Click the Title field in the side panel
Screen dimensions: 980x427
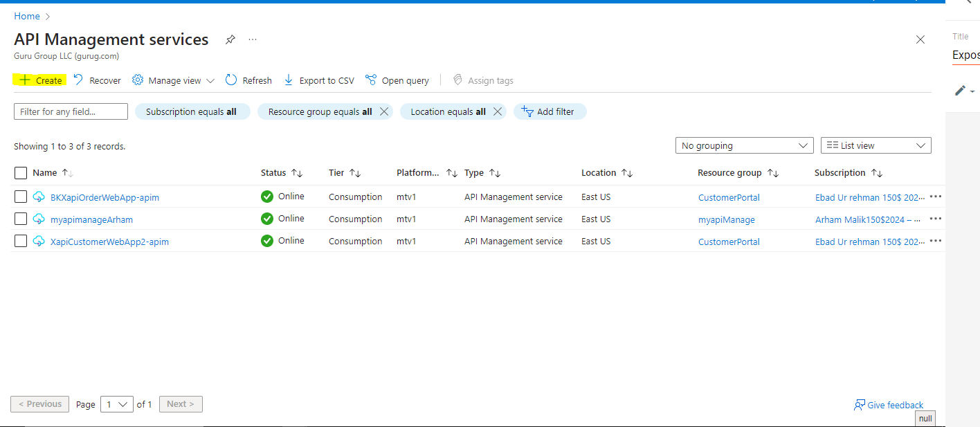966,55
